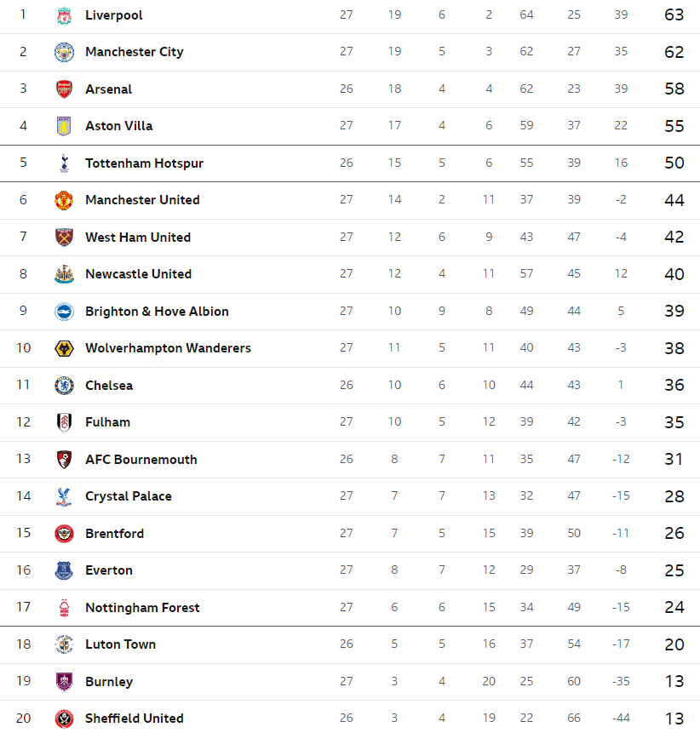Viewport: 700px width, 733px height.
Task: Click the Brentford team name
Action: (115, 534)
